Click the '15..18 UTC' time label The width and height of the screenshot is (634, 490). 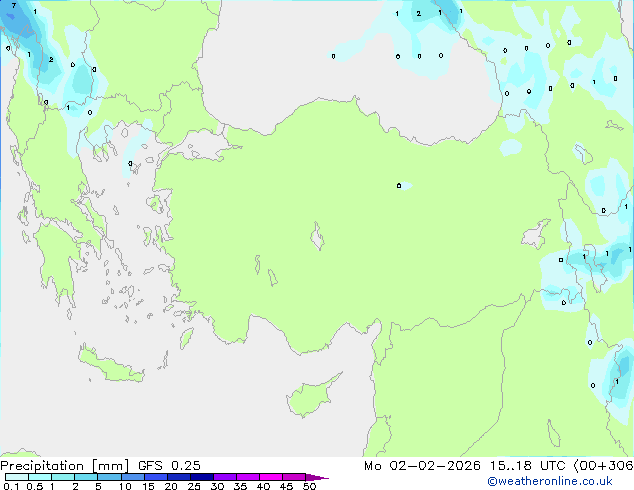coord(528,466)
